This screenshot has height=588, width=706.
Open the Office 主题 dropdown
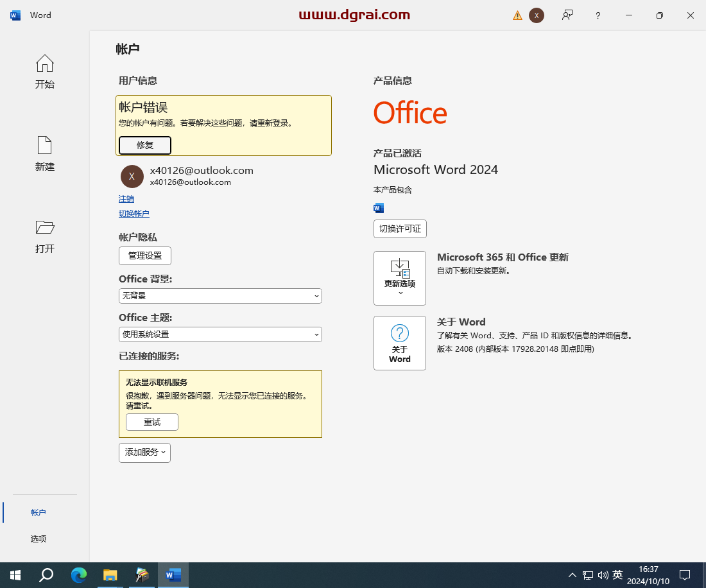[220, 334]
